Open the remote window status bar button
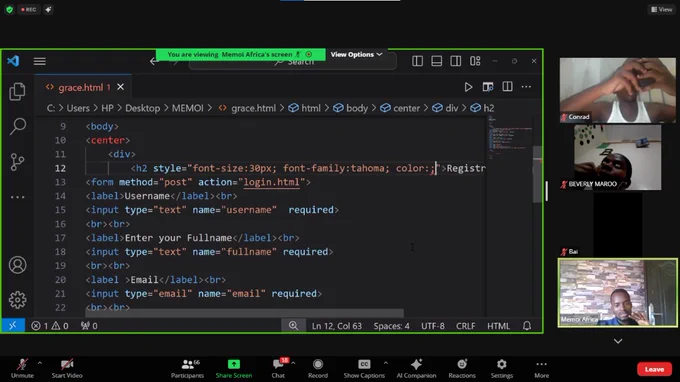680x382 pixels. [x=13, y=326]
